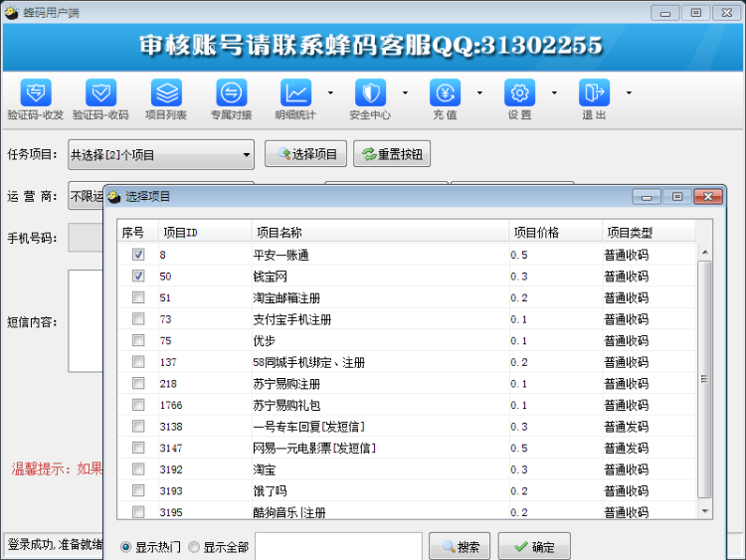Check the 淘宝 row 3192 checkbox
Image resolution: width=746 pixels, height=560 pixels.
138,469
